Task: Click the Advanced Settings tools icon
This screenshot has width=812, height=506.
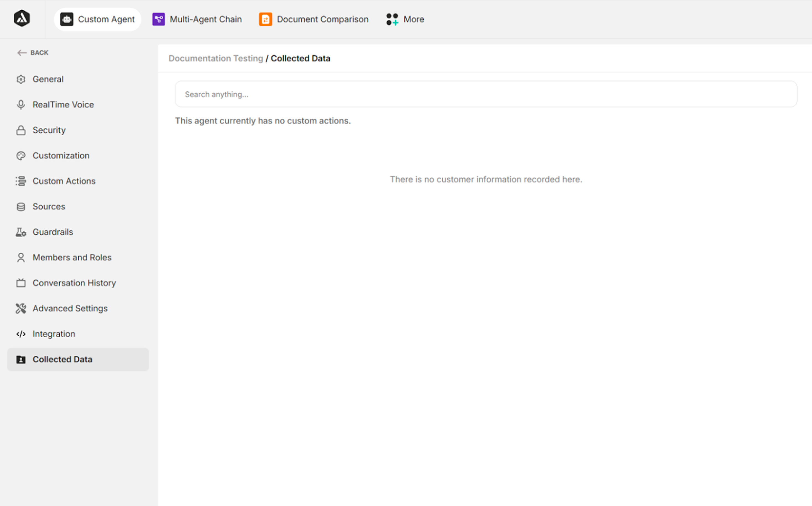Action: coord(21,308)
